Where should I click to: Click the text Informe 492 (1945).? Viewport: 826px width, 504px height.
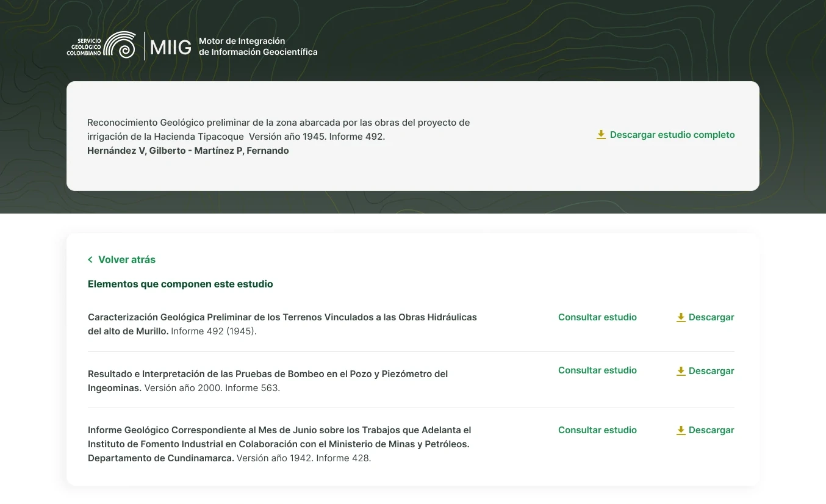tap(214, 332)
